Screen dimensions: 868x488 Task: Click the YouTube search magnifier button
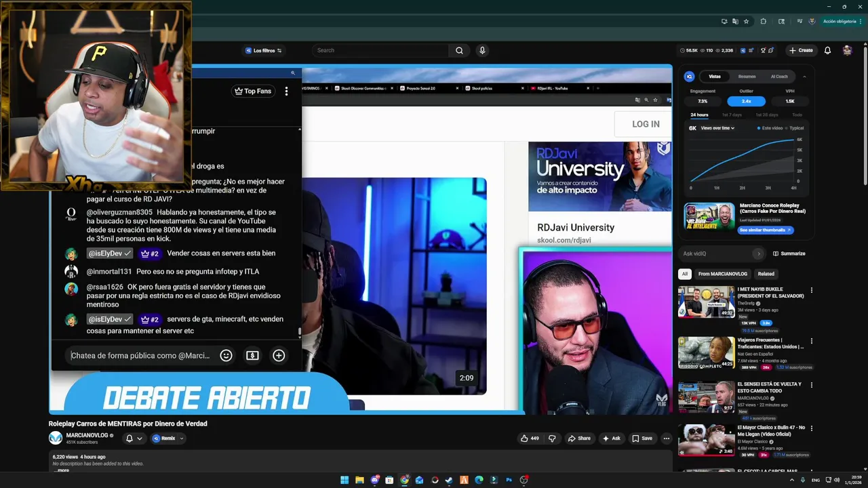(459, 50)
